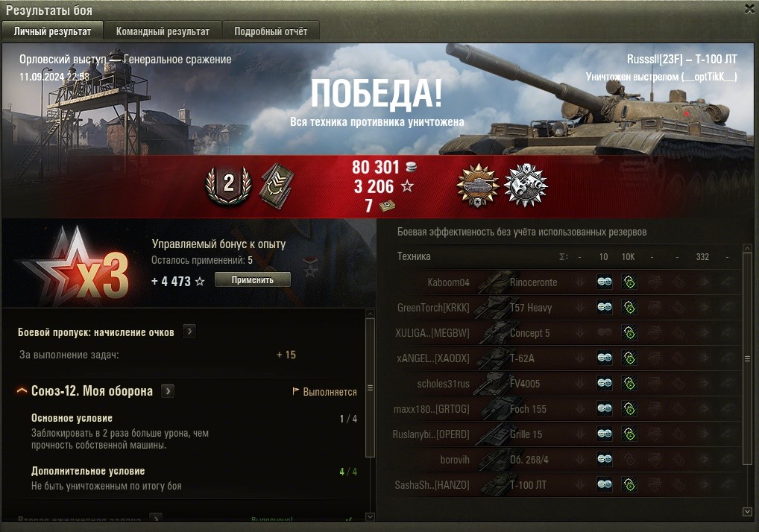Open details arrow next to Союз-12. Моя оборона
Viewport: 759px width, 532px height.
[x=168, y=390]
